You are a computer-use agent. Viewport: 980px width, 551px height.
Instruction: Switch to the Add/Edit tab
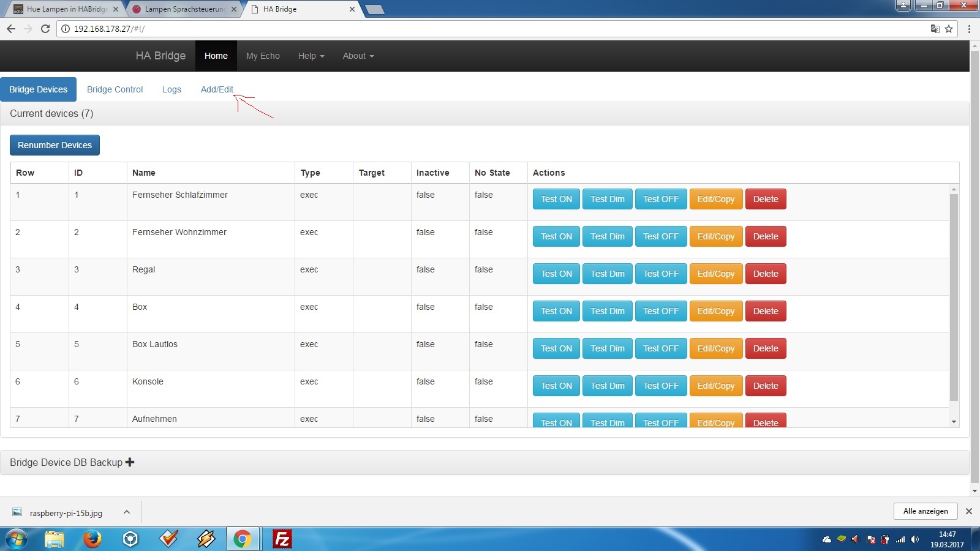(x=217, y=89)
